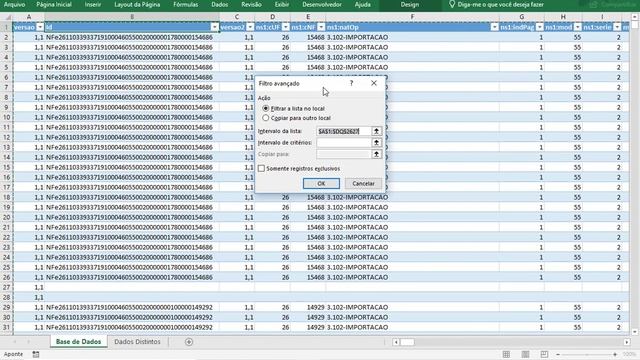640x360 pixels.
Task: Open the filter dropdown for ns1:indPag column
Action: coord(540,27)
